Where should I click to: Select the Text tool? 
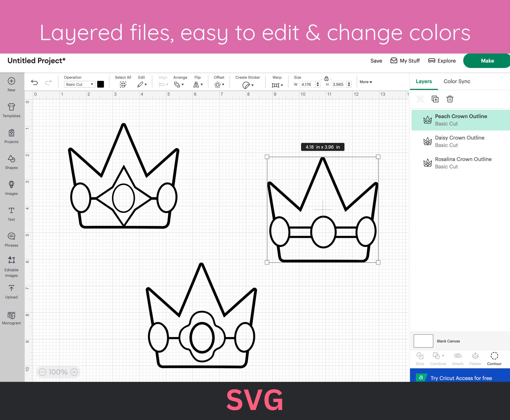11,210
